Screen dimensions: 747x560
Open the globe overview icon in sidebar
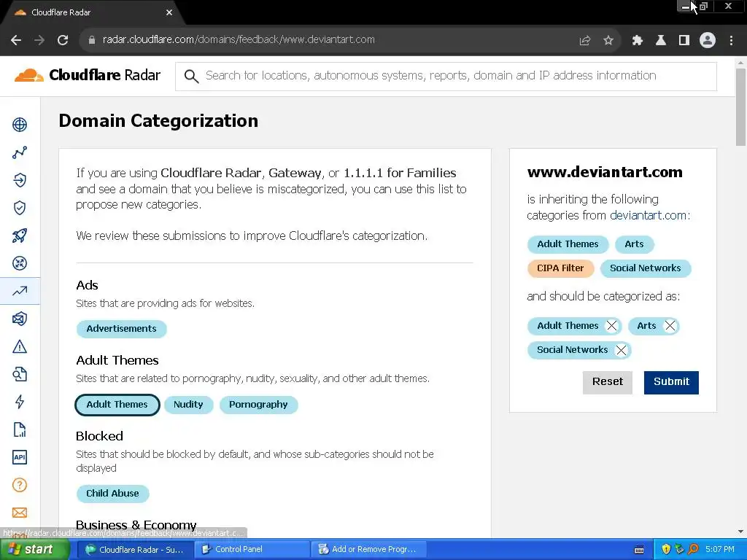click(20, 125)
